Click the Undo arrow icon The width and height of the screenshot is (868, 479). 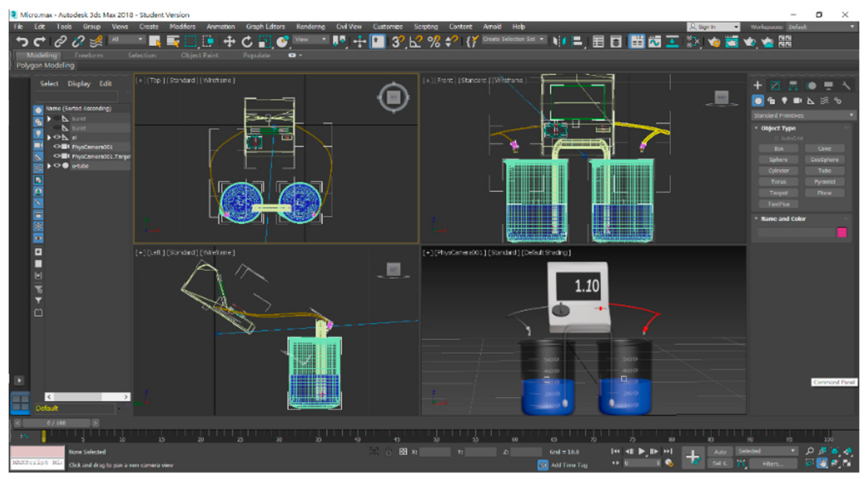pyautogui.click(x=22, y=42)
